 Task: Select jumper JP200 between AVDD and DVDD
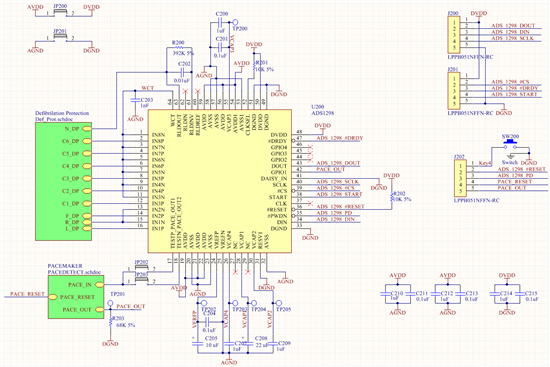60,13
